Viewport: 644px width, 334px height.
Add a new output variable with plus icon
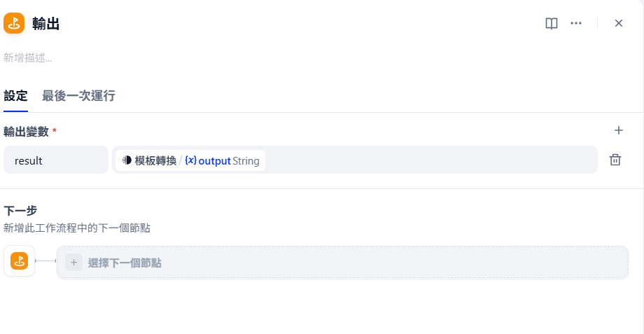[619, 131]
